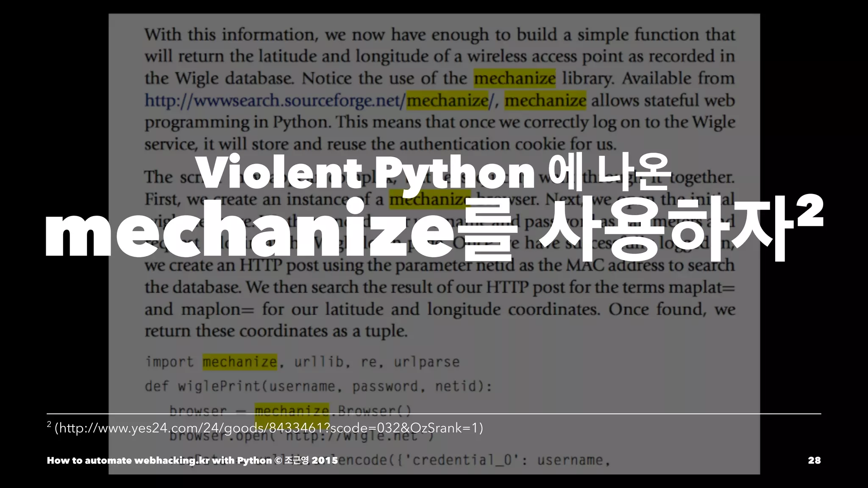Click the highlighted 'mechanize' before 'allows stateful web'

point(545,101)
